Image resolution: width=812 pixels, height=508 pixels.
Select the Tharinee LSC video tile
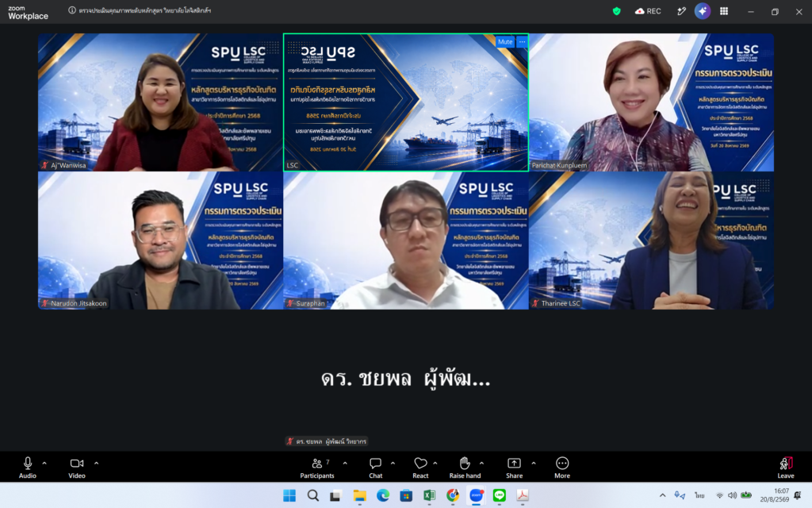point(652,241)
